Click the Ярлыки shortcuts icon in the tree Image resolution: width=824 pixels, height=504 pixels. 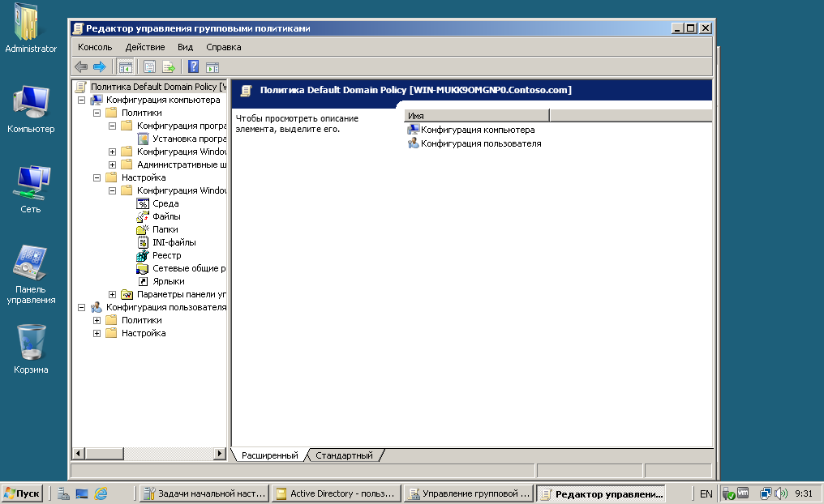click(x=143, y=281)
